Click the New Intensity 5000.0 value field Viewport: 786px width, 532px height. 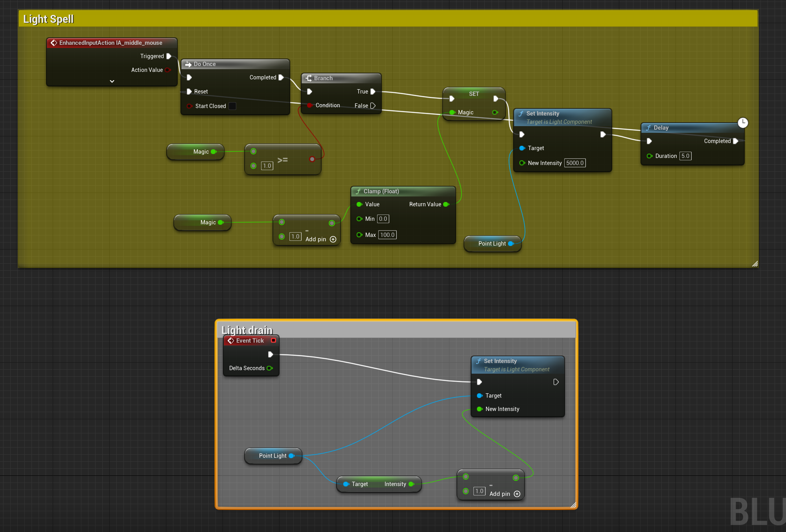click(574, 163)
